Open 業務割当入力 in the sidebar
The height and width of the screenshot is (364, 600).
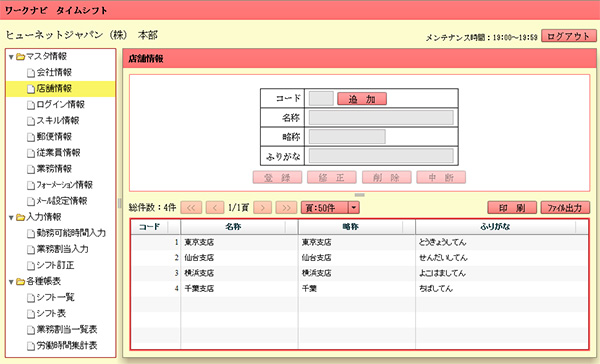click(62, 249)
